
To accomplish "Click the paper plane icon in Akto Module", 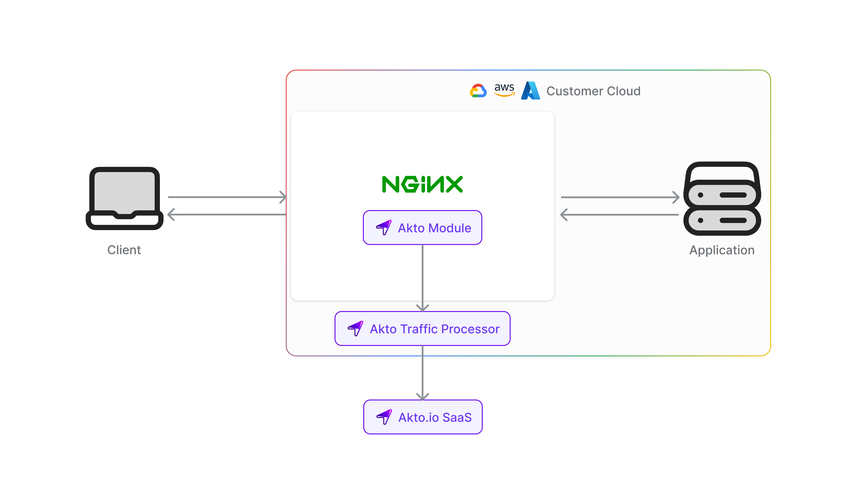I will point(384,228).
